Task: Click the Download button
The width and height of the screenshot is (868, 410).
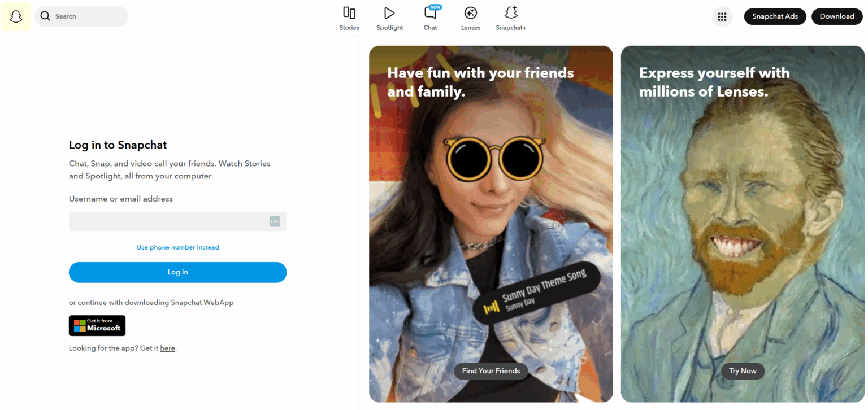Action: coord(837,16)
